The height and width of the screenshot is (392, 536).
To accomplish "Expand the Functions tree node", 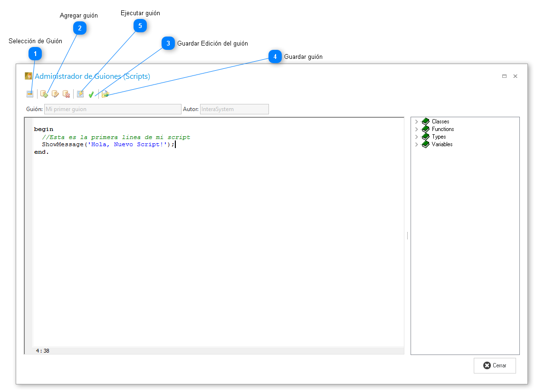I will tap(417, 129).
